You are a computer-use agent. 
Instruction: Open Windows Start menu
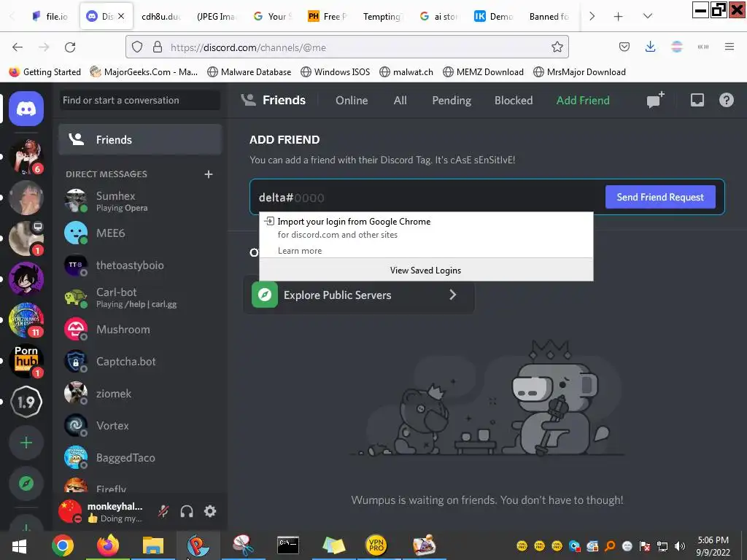point(20,545)
